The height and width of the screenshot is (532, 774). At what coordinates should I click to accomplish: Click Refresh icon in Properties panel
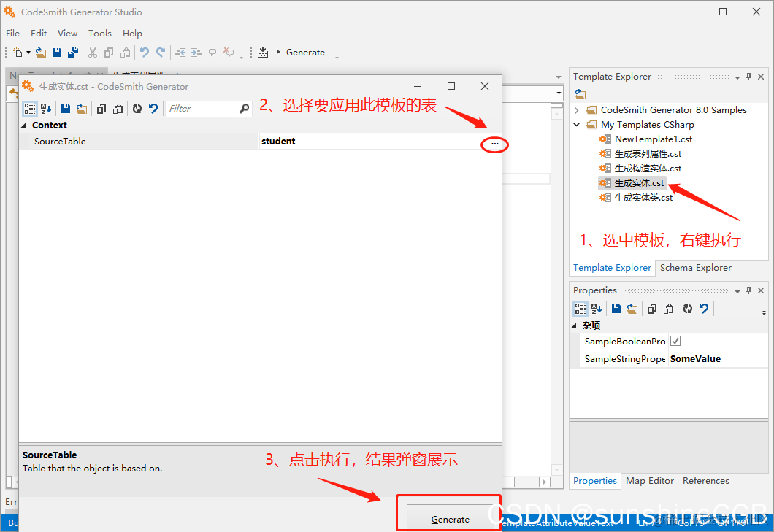click(688, 309)
